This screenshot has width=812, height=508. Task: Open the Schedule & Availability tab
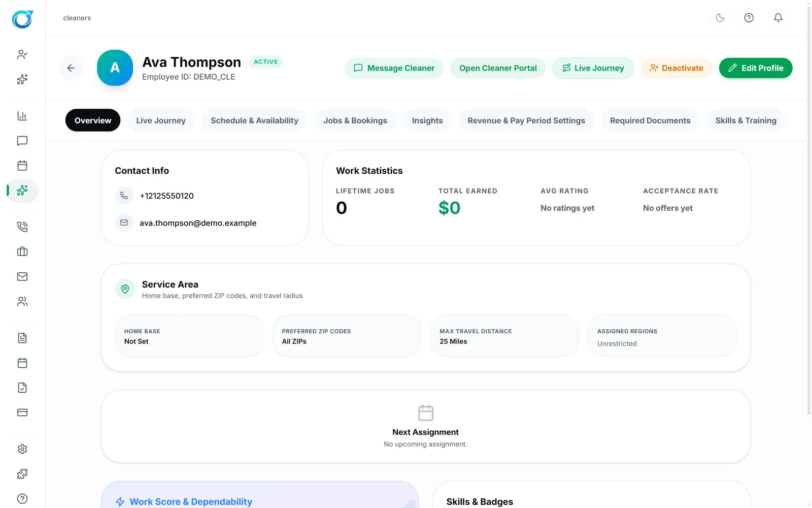point(255,120)
